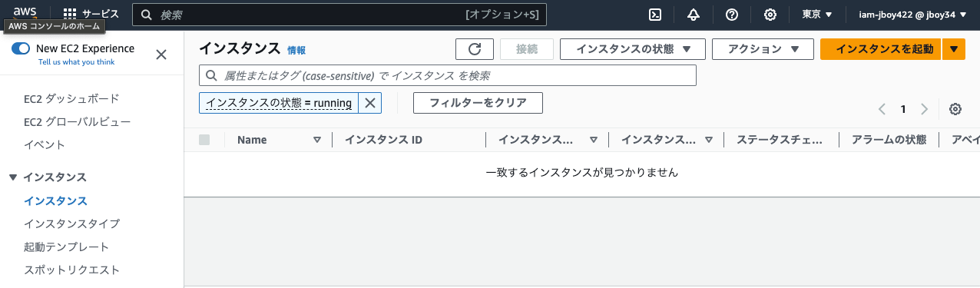
Task: Toggle the New EC2 Experience switch
Action: coord(21,48)
